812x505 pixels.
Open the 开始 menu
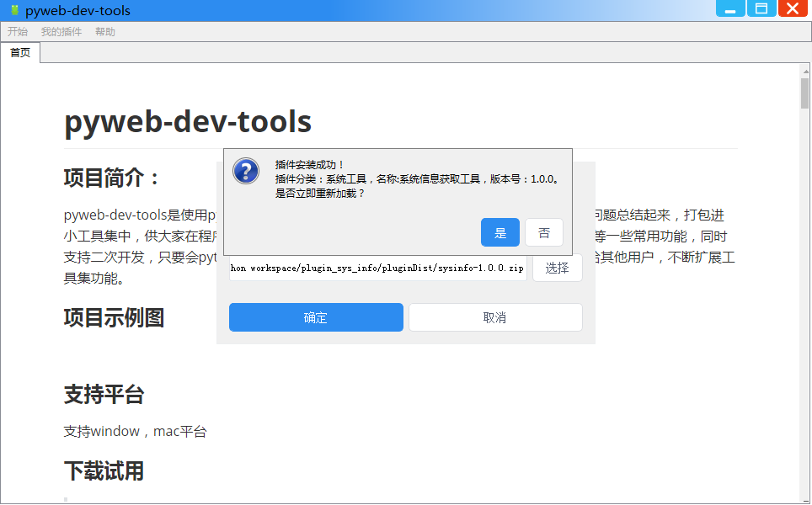pyautogui.click(x=18, y=31)
